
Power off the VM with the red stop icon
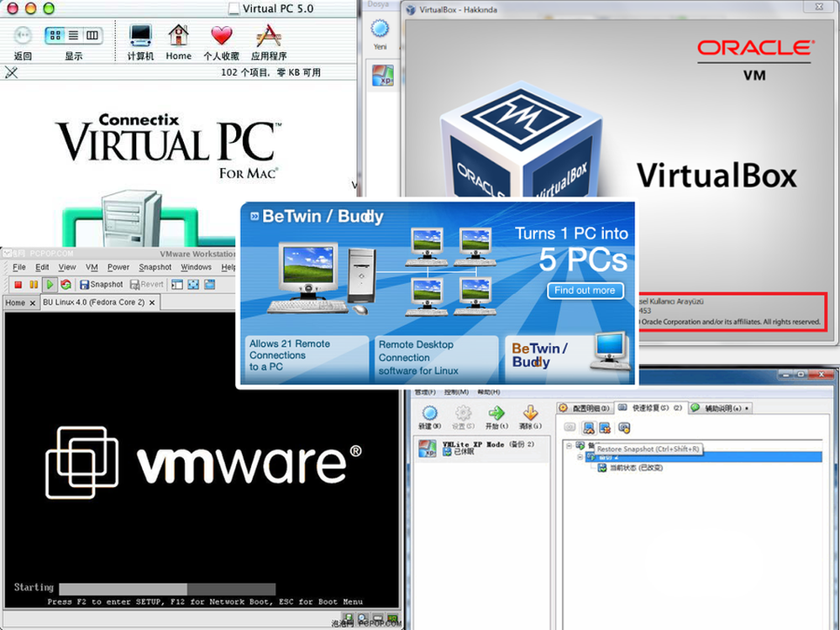coord(18,285)
